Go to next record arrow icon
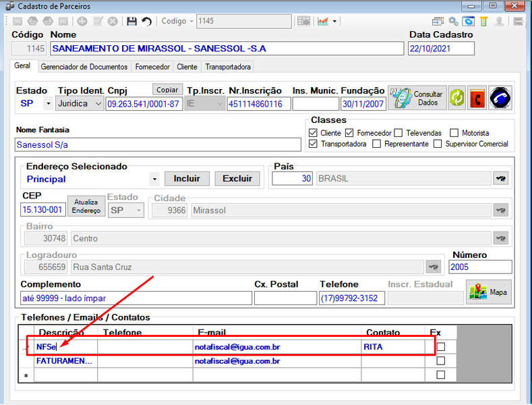The image size is (532, 405). point(48,22)
